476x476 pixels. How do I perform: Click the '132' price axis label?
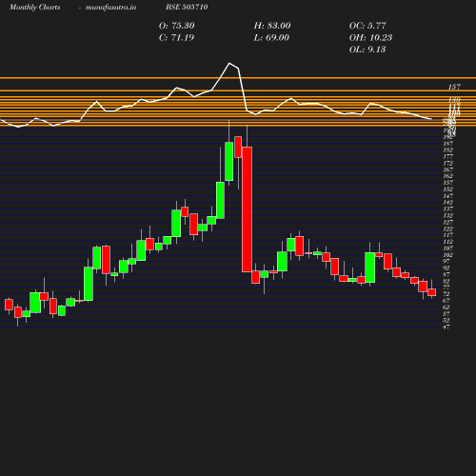[448, 215]
